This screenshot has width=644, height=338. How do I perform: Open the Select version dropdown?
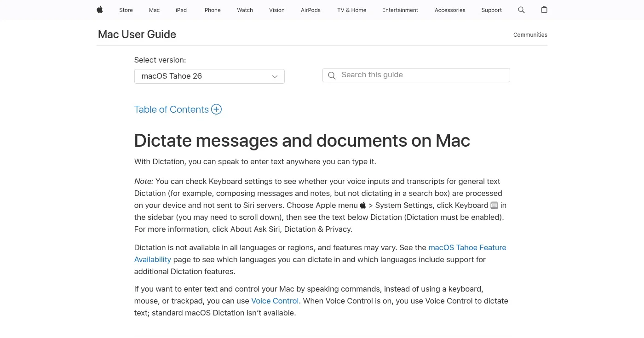pos(209,76)
